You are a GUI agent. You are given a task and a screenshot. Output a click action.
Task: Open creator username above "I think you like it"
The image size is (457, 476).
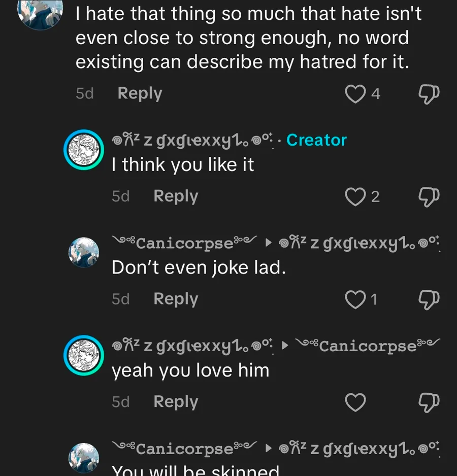(x=194, y=141)
